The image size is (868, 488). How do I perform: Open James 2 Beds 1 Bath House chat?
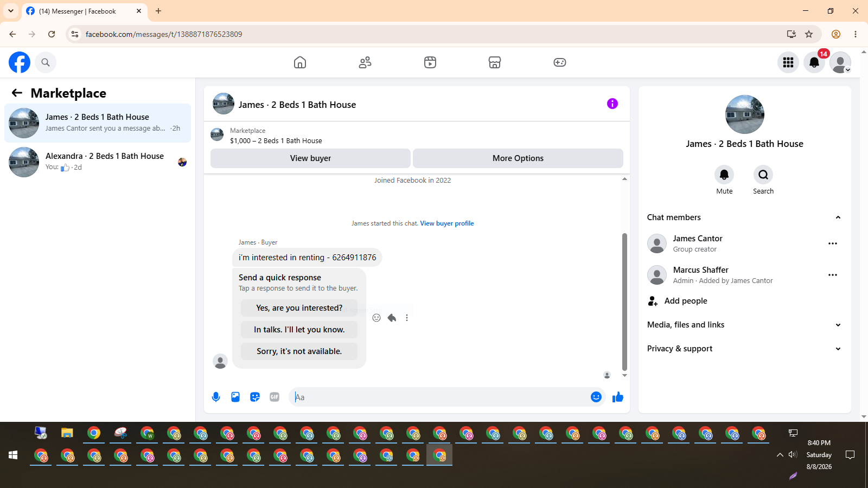pos(98,123)
